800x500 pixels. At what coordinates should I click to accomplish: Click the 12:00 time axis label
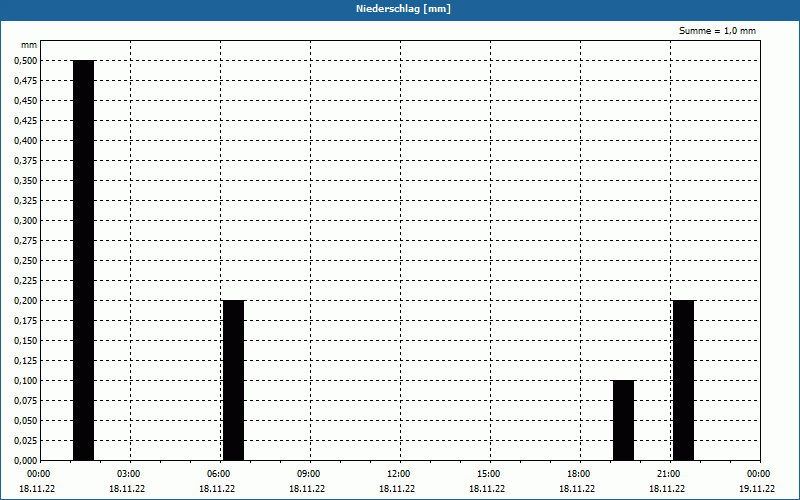(398, 474)
